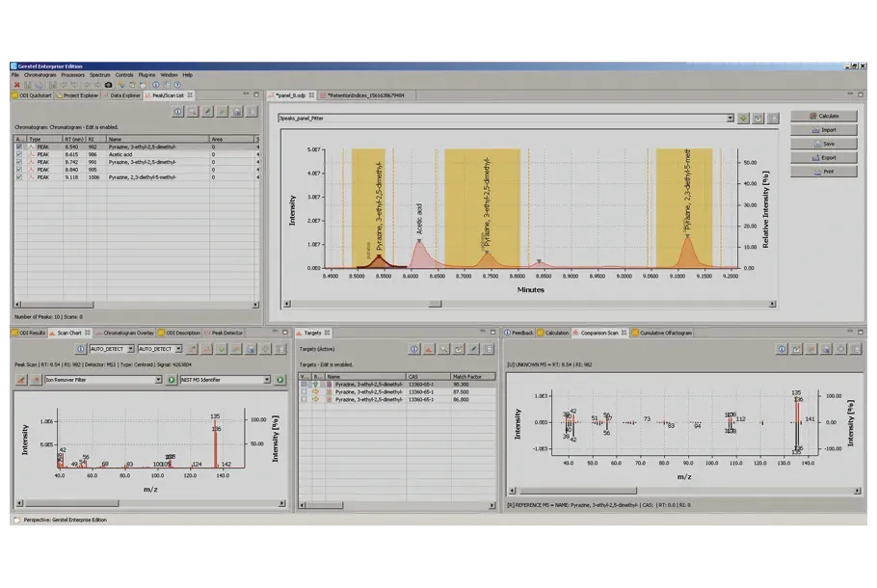Click the chromatogram horizontal scrollbar
877x588 pixels.
tap(434, 304)
